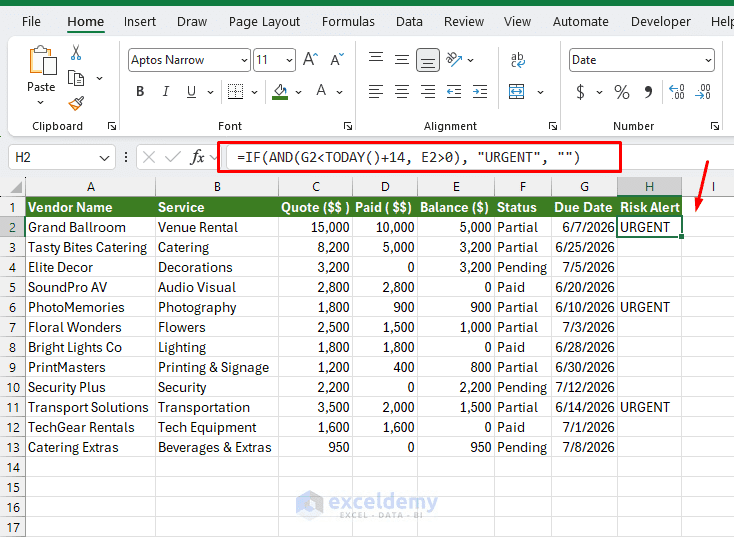734x537 pixels.
Task: Open the font name dropdown Aptos Narrow
Action: [244, 60]
